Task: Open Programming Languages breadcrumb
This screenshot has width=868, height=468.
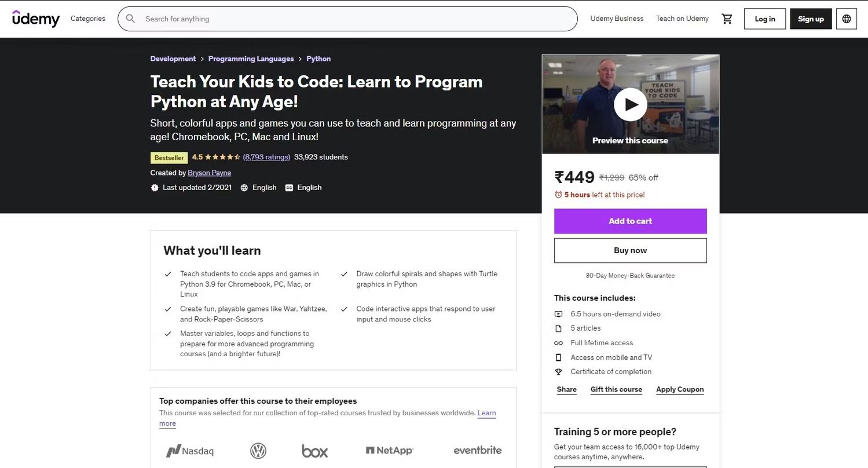Action: click(x=251, y=58)
